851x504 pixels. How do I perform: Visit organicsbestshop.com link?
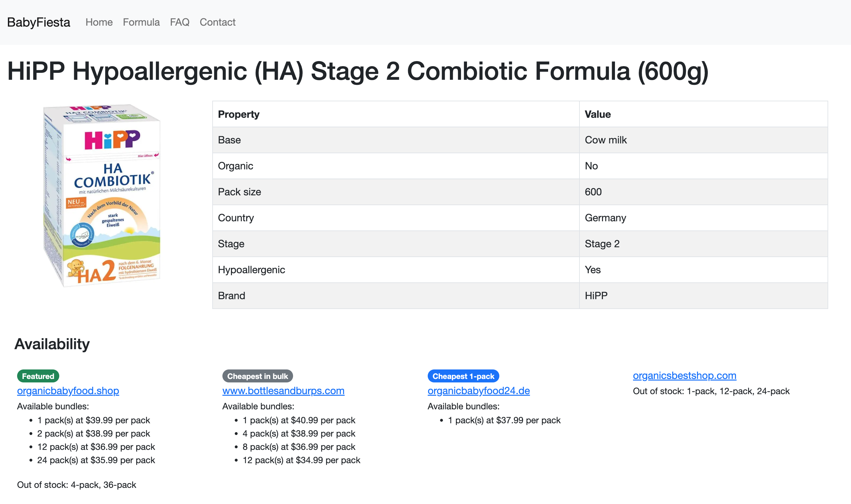pyautogui.click(x=684, y=375)
